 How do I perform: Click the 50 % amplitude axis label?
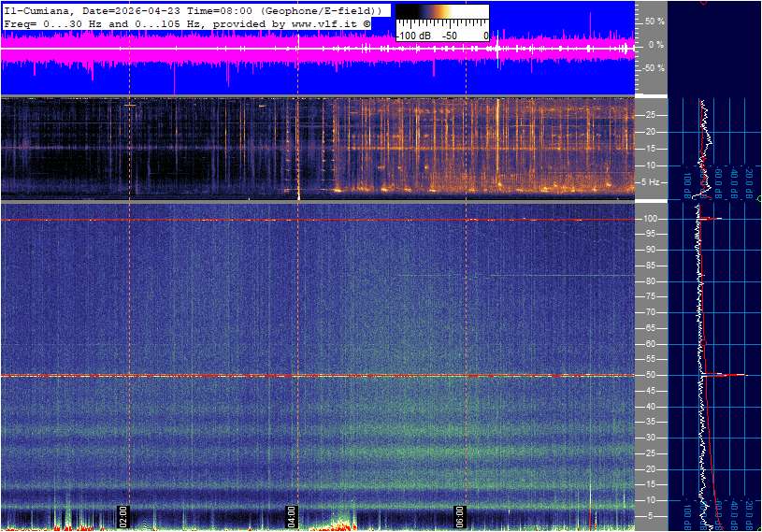[654, 21]
